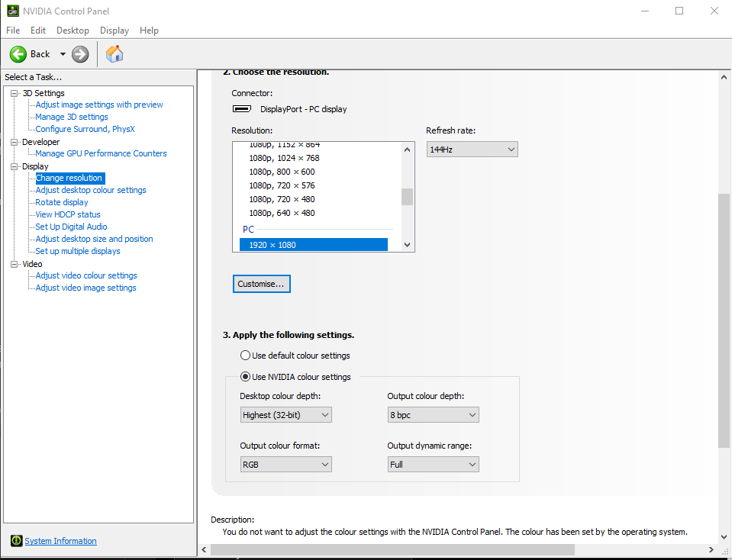Collapse the Video tree node
The height and width of the screenshot is (560, 732).
click(15, 264)
